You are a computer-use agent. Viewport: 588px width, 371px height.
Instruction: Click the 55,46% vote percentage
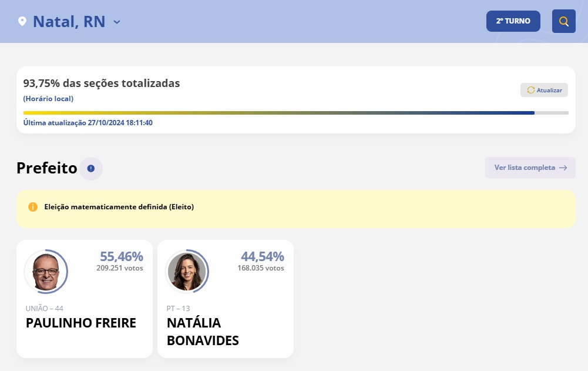point(122,256)
